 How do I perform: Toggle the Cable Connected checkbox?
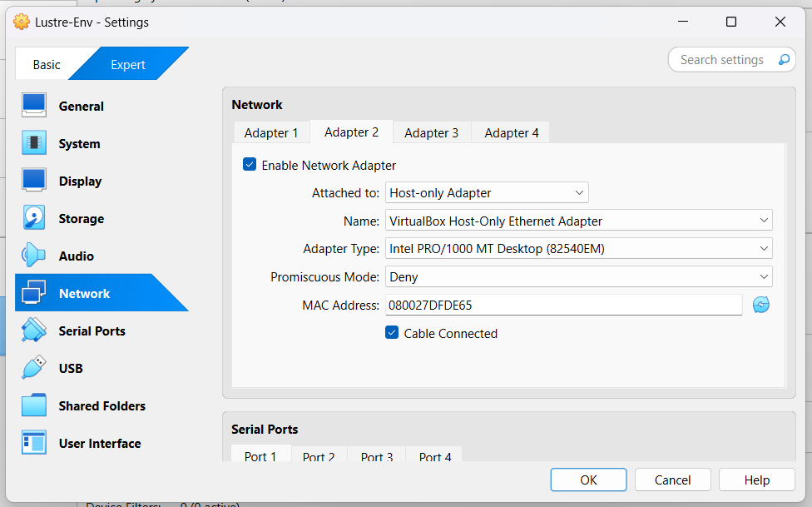[392, 333]
